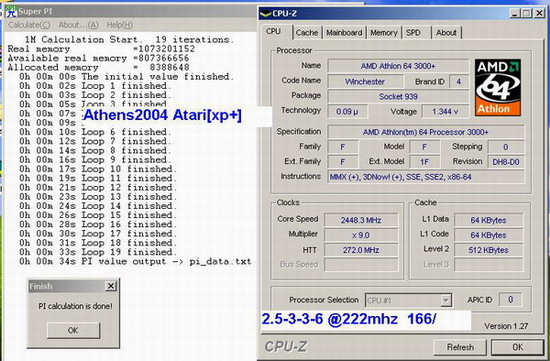Image resolution: width=550 pixels, height=361 pixels.
Task: Click 'PI calculation is done!' message
Action: (x=75, y=306)
